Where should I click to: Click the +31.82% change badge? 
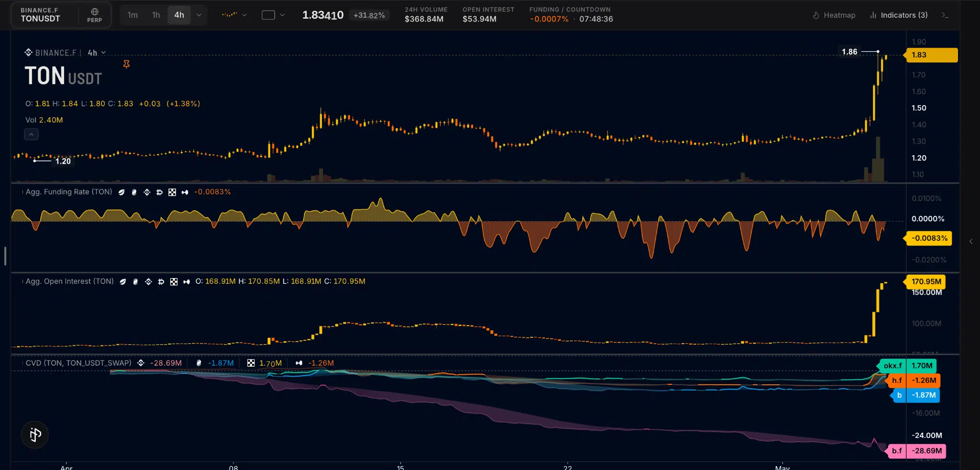(x=369, y=15)
